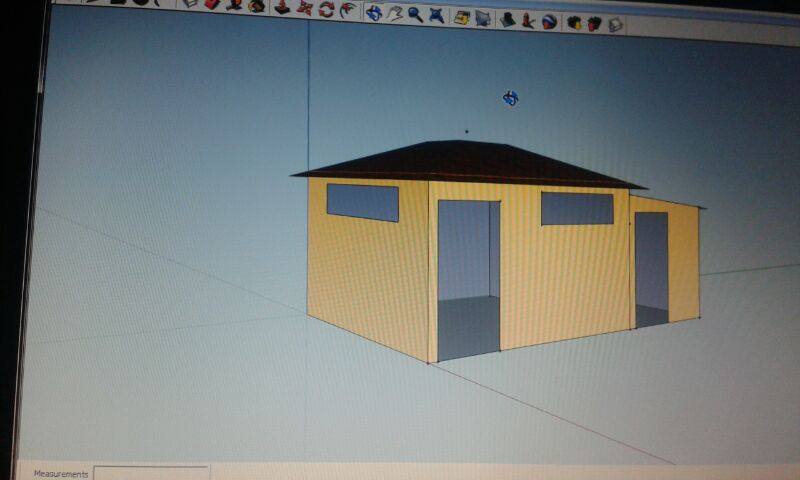The image size is (800, 480).
Task: Select the left wall window on the house
Action: click(362, 203)
